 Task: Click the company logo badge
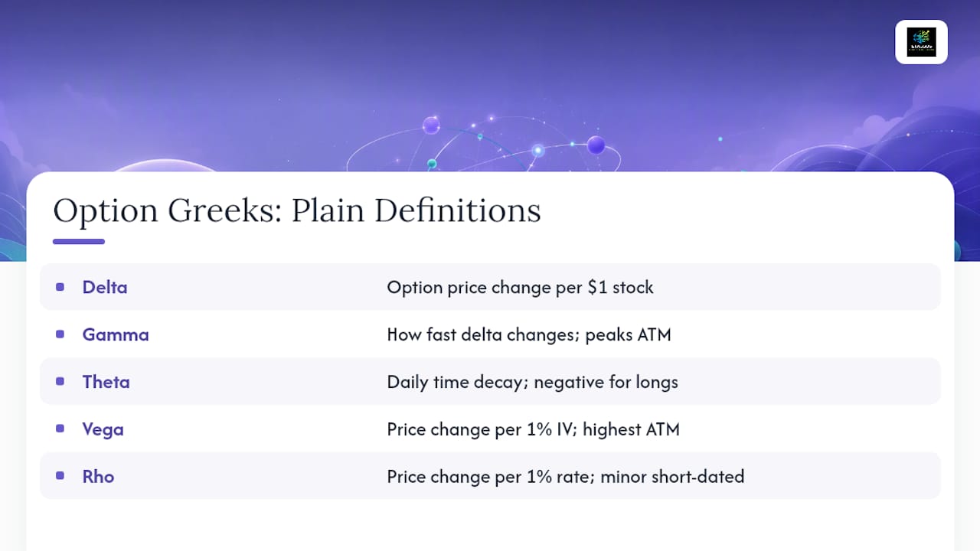point(921,42)
